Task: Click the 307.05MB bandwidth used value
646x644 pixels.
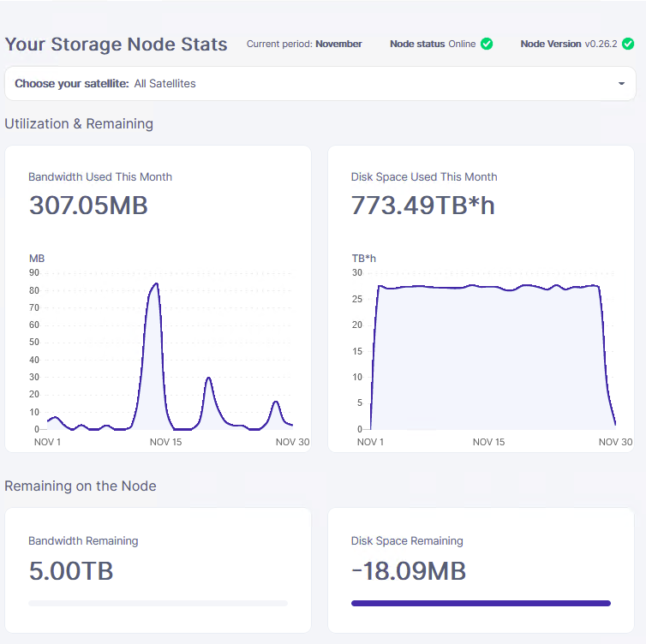Action: point(88,206)
